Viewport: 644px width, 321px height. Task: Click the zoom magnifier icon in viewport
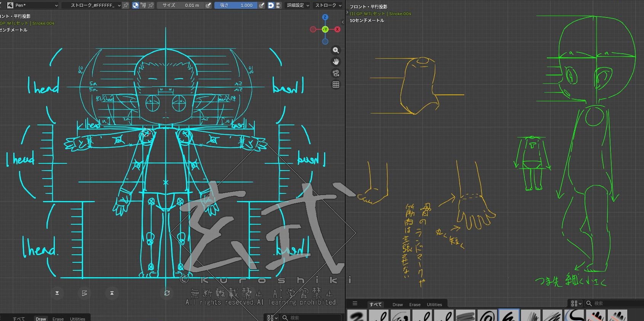(336, 50)
